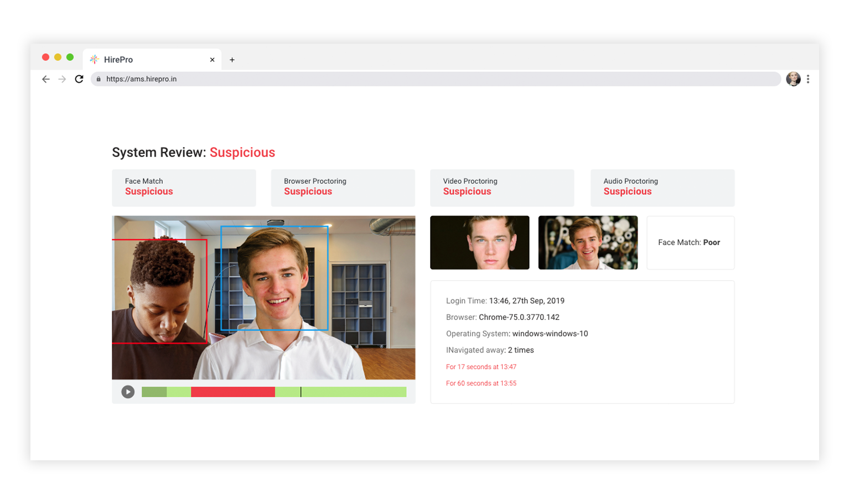
Task: Click the forward navigation arrow
Action: click(x=62, y=79)
